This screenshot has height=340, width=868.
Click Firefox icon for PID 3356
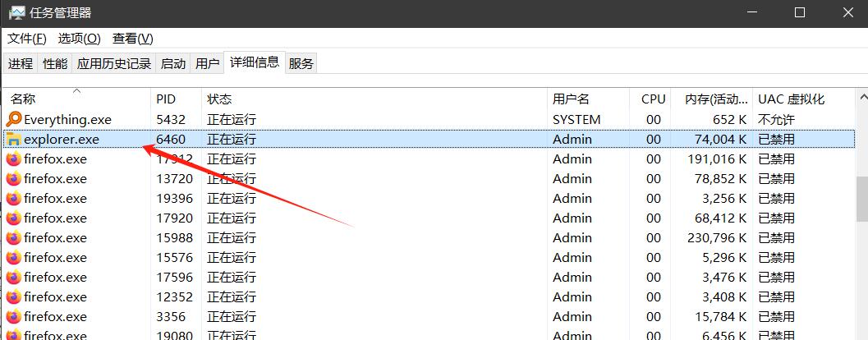13,317
